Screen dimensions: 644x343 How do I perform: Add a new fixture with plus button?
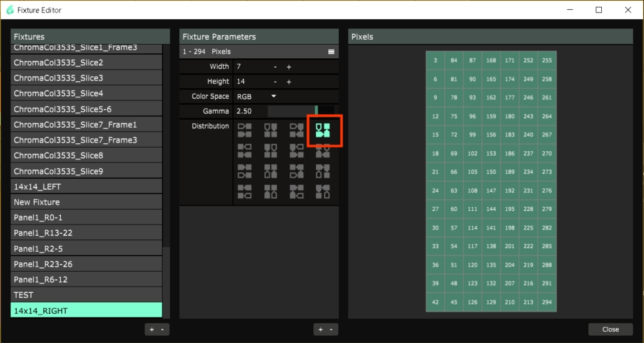click(151, 329)
